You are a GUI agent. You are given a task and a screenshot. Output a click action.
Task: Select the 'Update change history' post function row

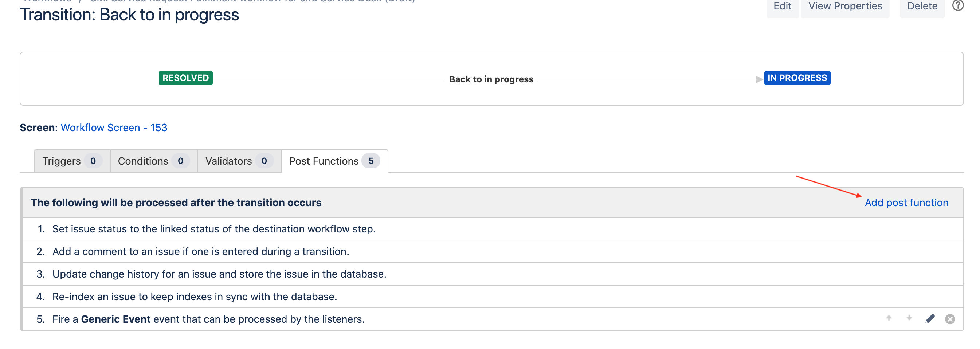[219, 274]
